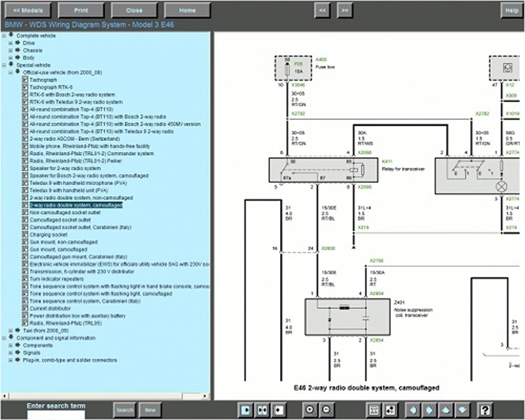Collapse the Complete vehicle tree node
525x420 pixels.
pyautogui.click(x=3, y=36)
